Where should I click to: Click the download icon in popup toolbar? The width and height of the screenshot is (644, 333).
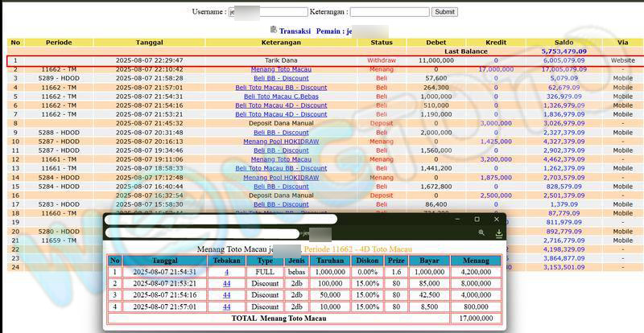click(499, 233)
